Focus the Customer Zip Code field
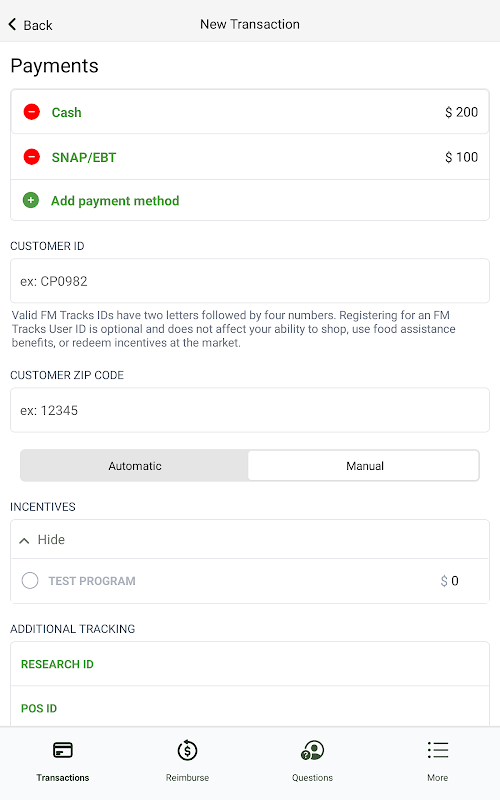500x800 pixels. (x=250, y=410)
